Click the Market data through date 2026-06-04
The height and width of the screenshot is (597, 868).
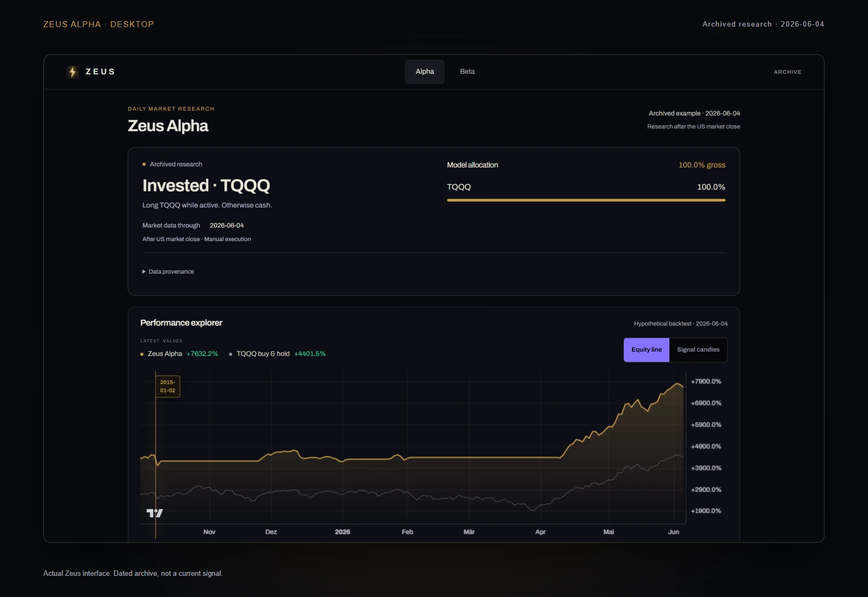pos(227,225)
